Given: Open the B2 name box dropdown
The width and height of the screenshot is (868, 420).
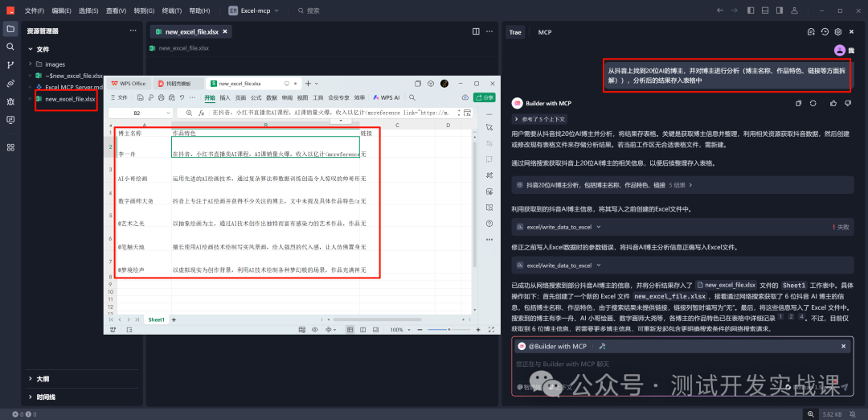Looking at the screenshot, I should tap(169, 113).
